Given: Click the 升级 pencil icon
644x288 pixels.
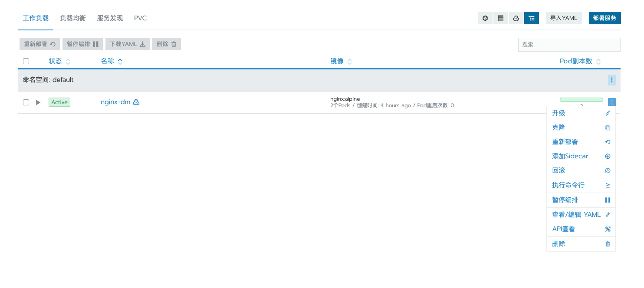Looking at the screenshot, I should pyautogui.click(x=608, y=113).
